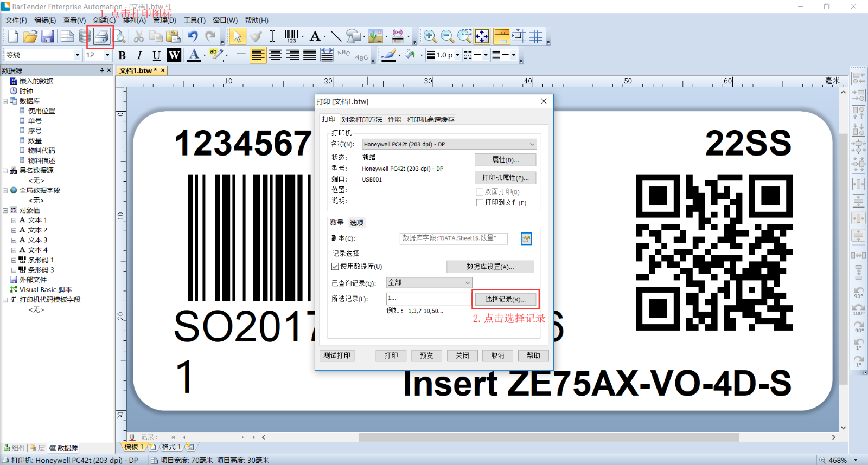Click the 选择记录(R)... button
The width and height of the screenshot is (868, 465).
[505, 299]
